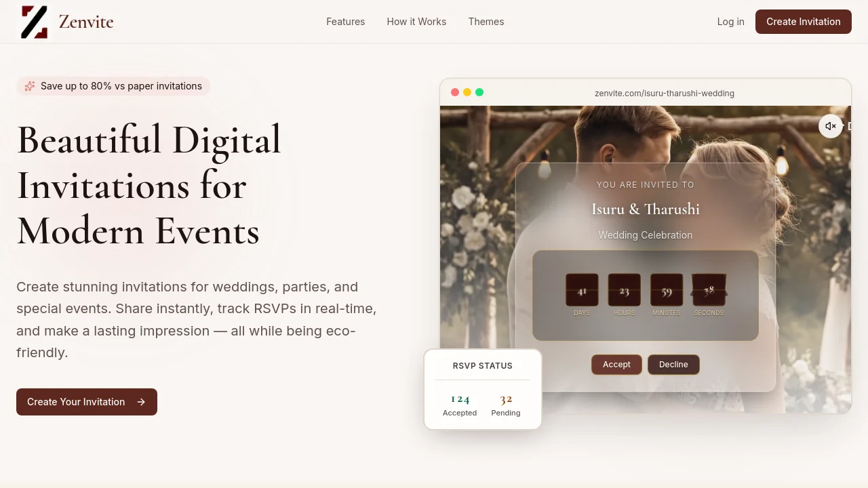The height and width of the screenshot is (488, 868).
Task: Click the days countdown tile
Action: pyautogui.click(x=582, y=290)
